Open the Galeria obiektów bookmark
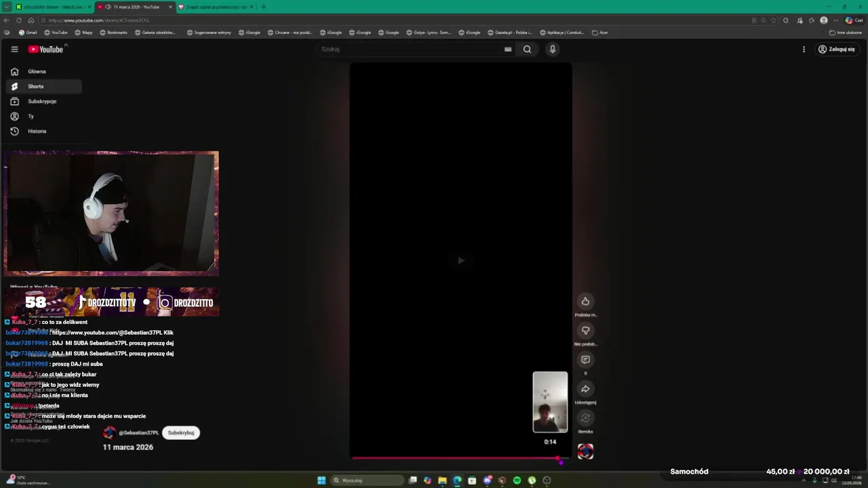 point(155,32)
